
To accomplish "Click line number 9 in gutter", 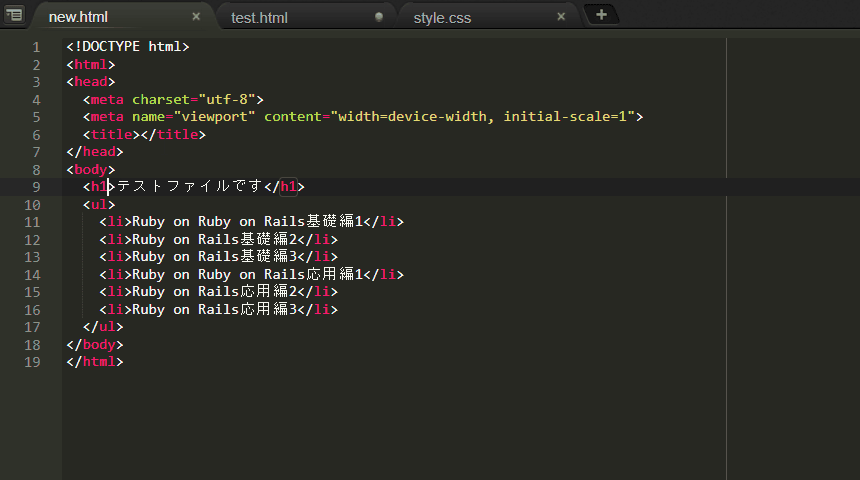I will (36, 187).
